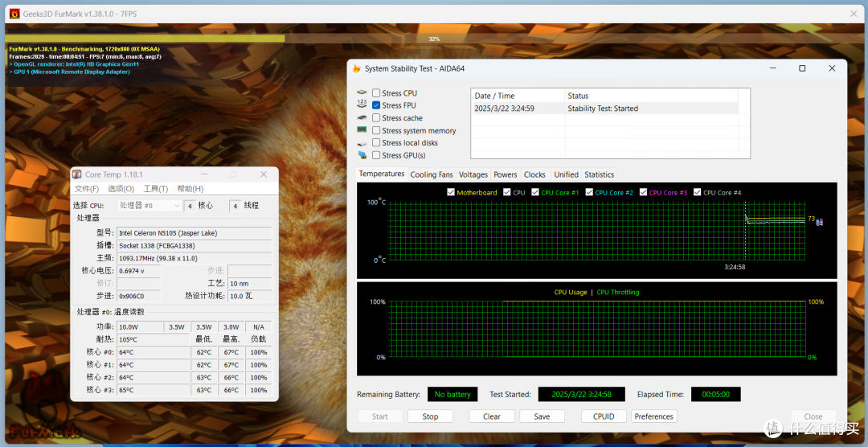Click the FurMark benchmark progress bar at 32%
The image size is (868, 447).
coord(434,39)
